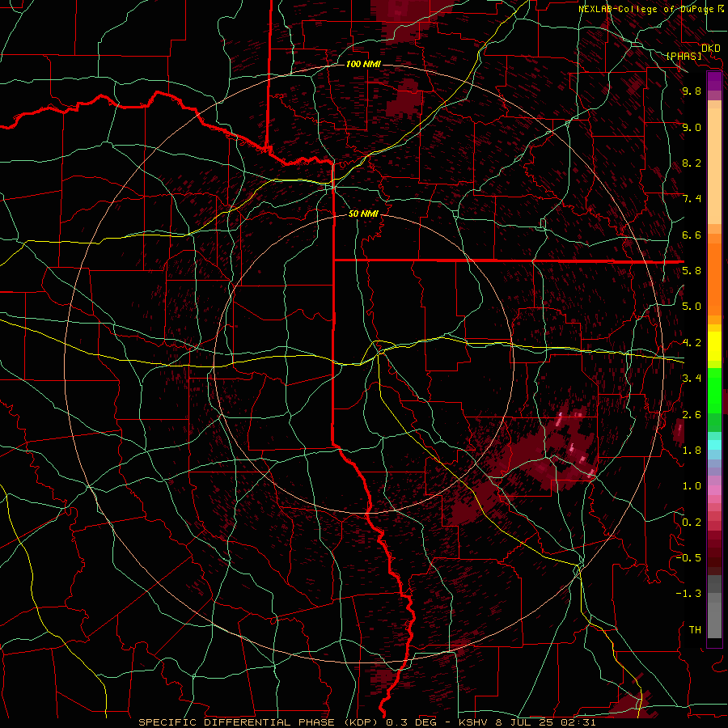Click the 4.2 value on the scale
Image resolution: width=728 pixels, height=728 pixels.
[x=692, y=343]
